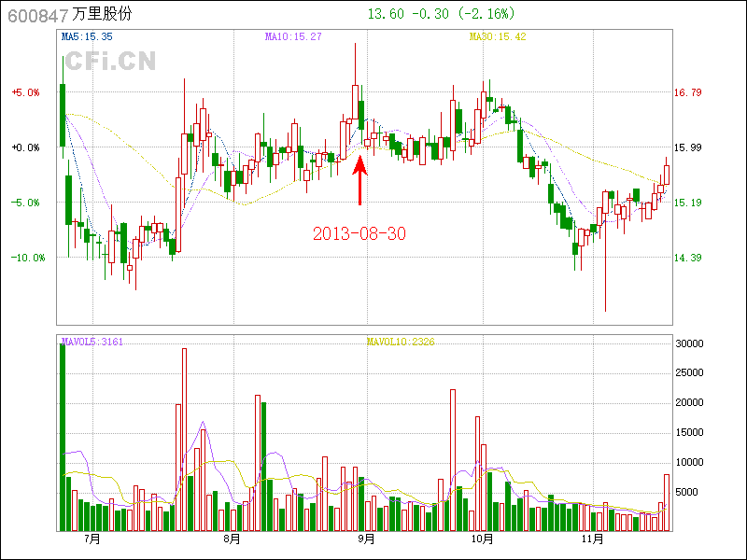Jump to the 7月 time axis label

tap(92, 539)
